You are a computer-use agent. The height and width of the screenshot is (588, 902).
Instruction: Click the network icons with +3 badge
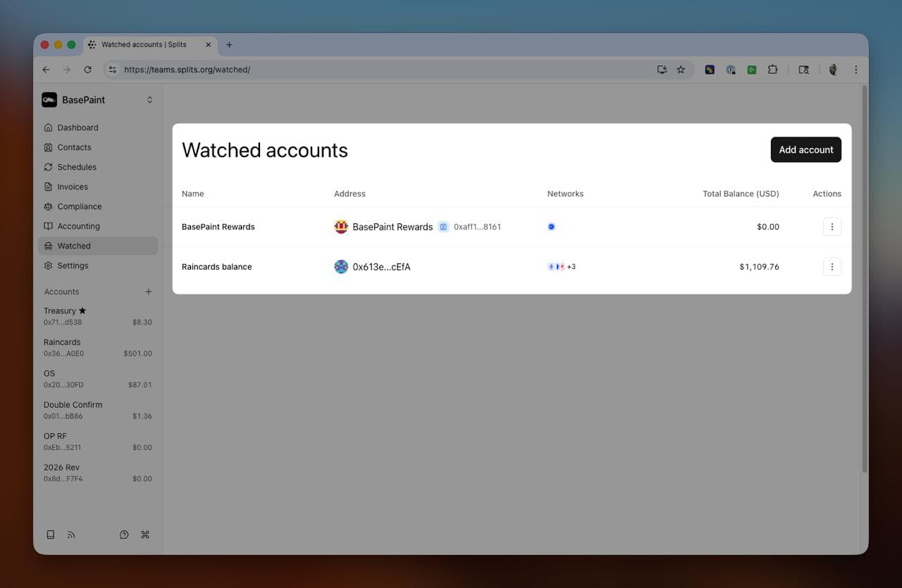click(x=561, y=267)
